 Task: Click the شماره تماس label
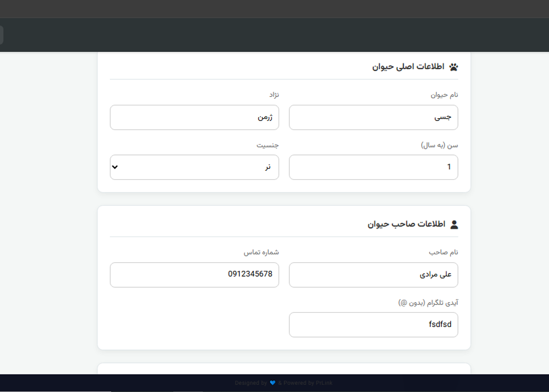pyautogui.click(x=261, y=252)
